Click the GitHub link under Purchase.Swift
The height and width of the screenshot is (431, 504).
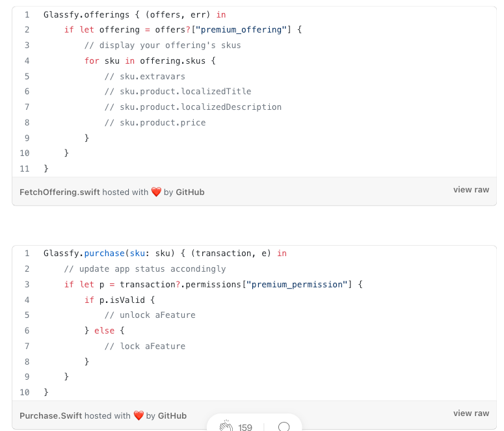point(172,416)
